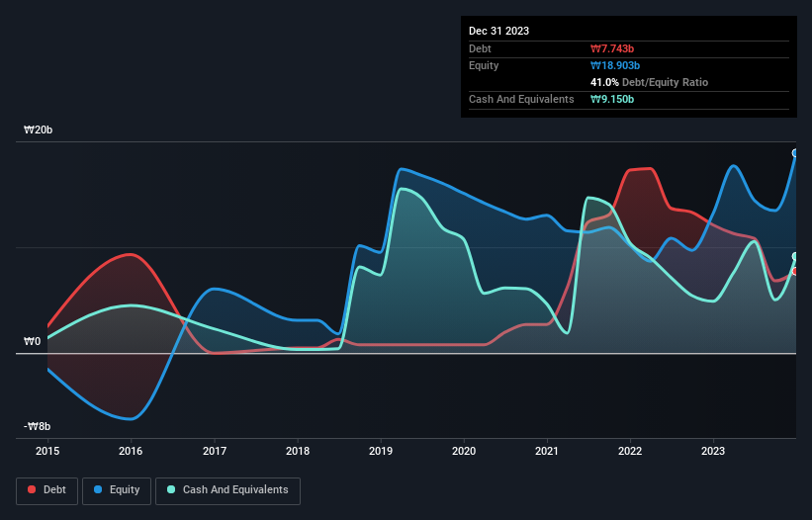
Task: Select the Cash endpoint marker at Dec 2023
Action: (795, 257)
